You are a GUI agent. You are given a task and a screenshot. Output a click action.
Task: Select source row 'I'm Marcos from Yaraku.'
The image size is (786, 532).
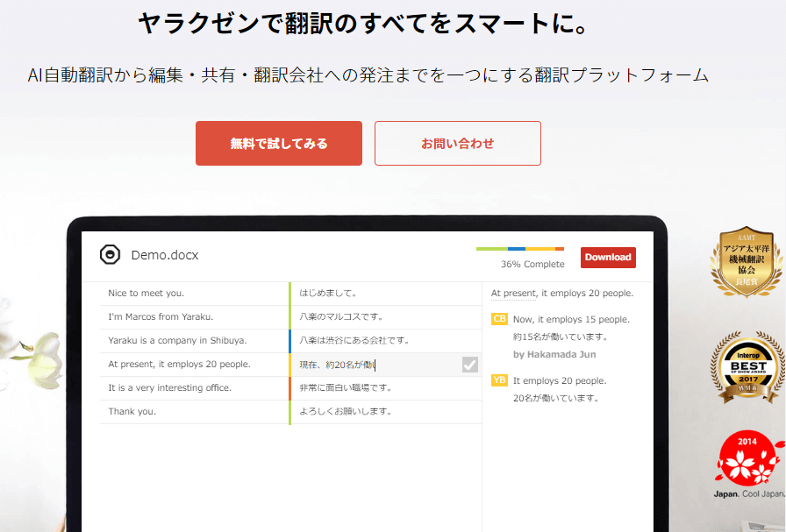tap(195, 317)
